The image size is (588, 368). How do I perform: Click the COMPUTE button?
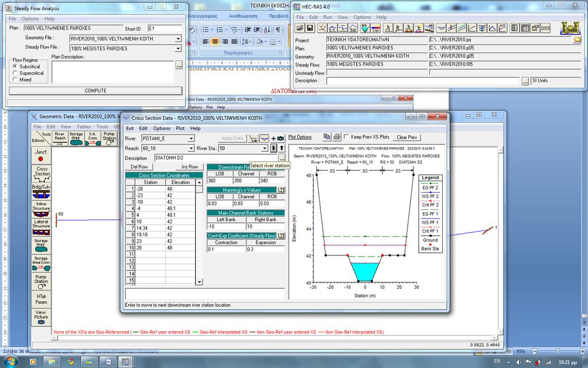coord(96,91)
